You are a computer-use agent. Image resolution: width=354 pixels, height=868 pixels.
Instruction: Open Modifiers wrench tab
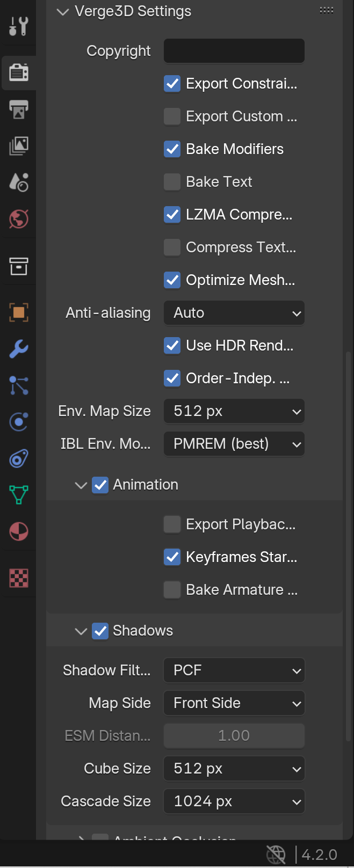click(x=18, y=349)
